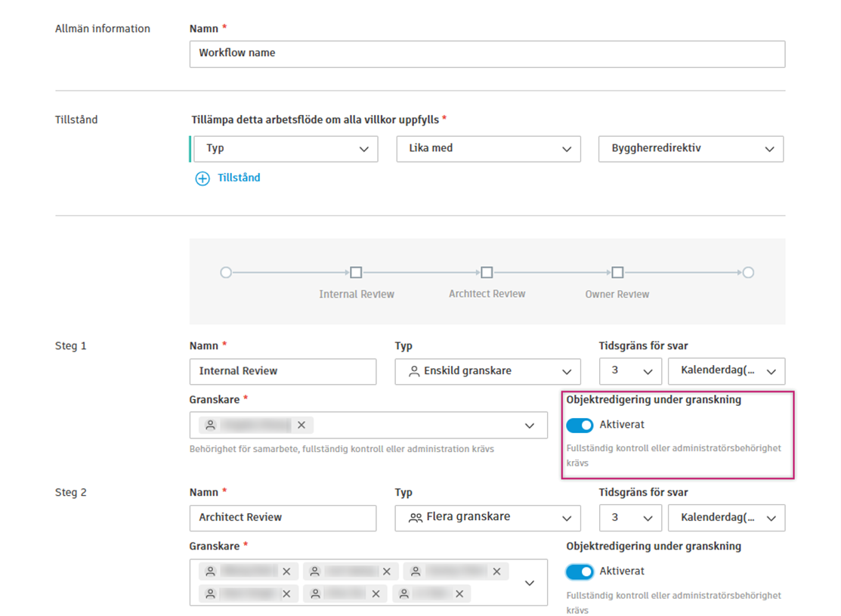
Task: Click the Workflow name input field
Action: [x=487, y=54]
